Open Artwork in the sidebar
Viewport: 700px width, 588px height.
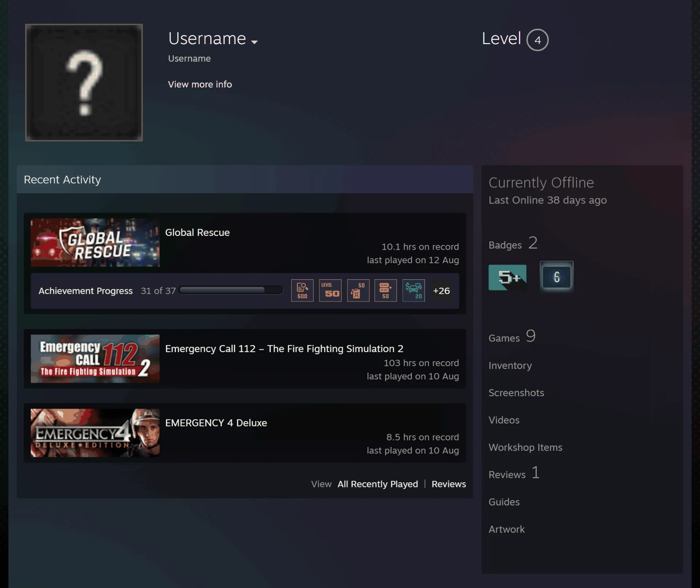pos(506,529)
